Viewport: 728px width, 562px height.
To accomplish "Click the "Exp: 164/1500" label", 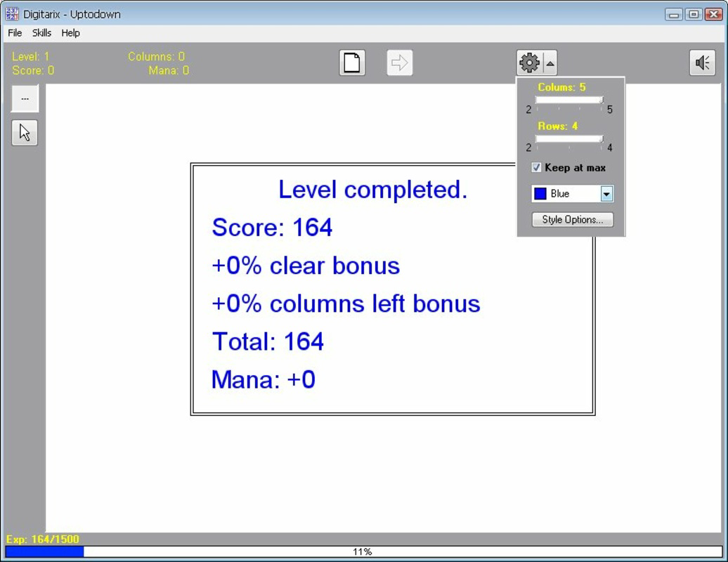I will coord(43,540).
